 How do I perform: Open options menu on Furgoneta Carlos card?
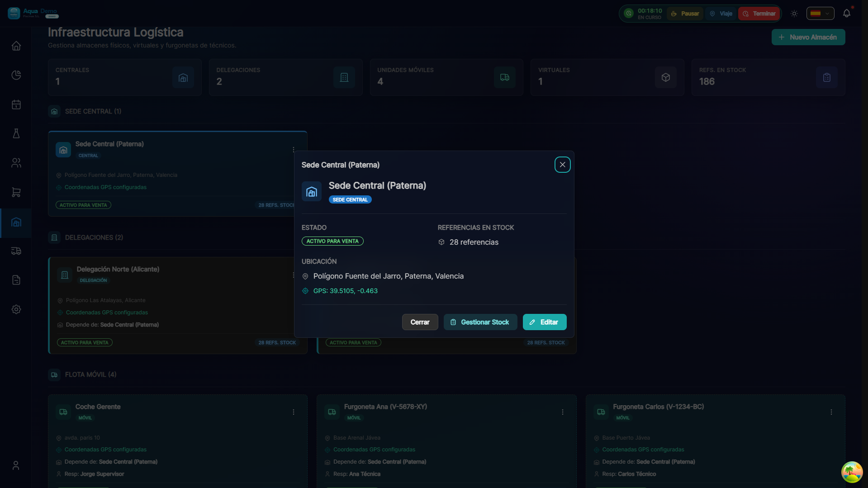click(831, 412)
